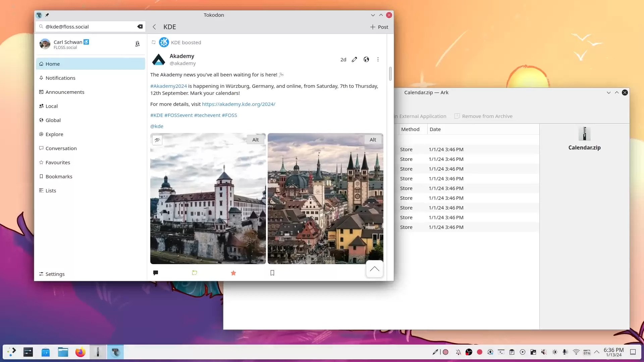
Task: Open Wi-Fi network tray icon
Action: (x=576, y=352)
